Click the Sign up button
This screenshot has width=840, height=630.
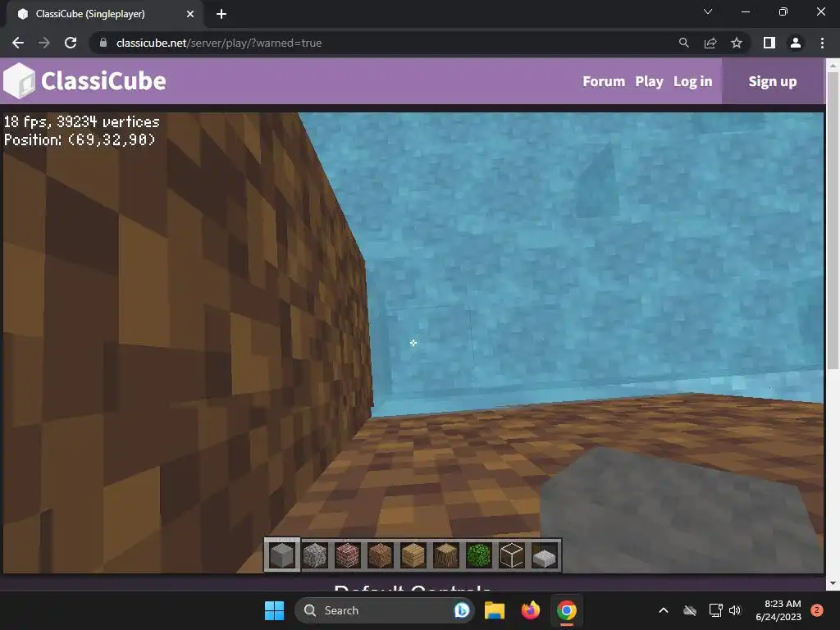pos(773,81)
